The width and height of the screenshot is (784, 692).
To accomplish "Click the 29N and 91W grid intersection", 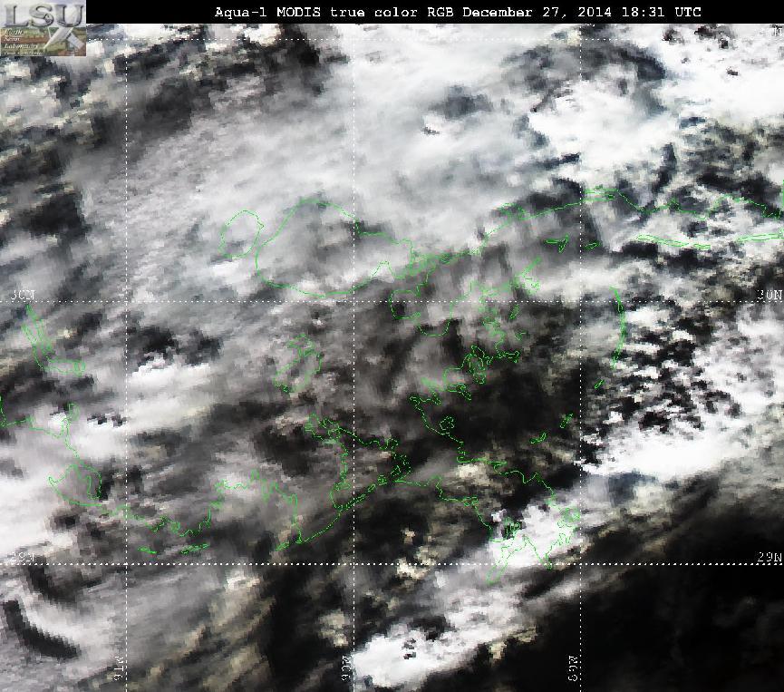I will point(127,564).
